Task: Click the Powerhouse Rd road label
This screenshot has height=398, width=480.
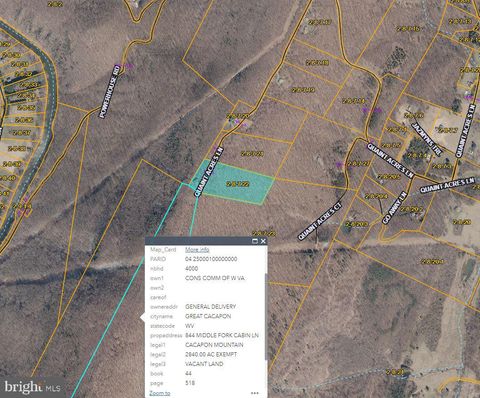Action: coord(110,91)
